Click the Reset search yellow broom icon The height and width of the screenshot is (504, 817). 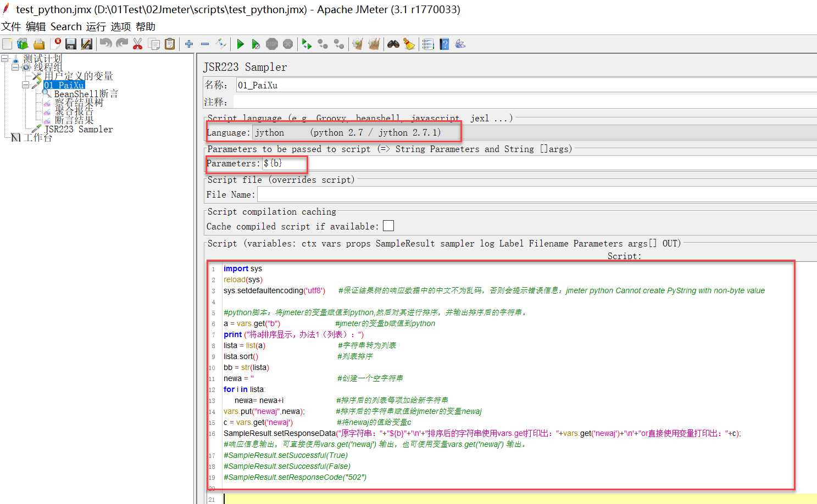[x=409, y=44]
